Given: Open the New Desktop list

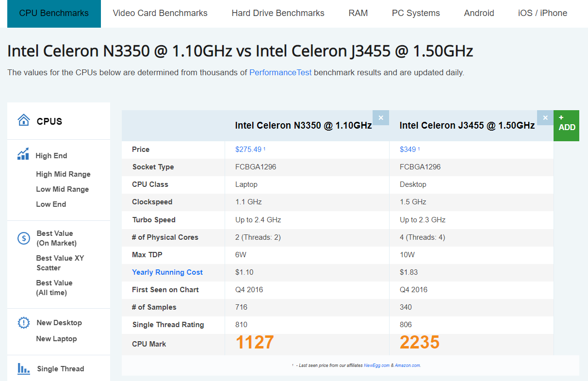Looking at the screenshot, I should pos(59,323).
